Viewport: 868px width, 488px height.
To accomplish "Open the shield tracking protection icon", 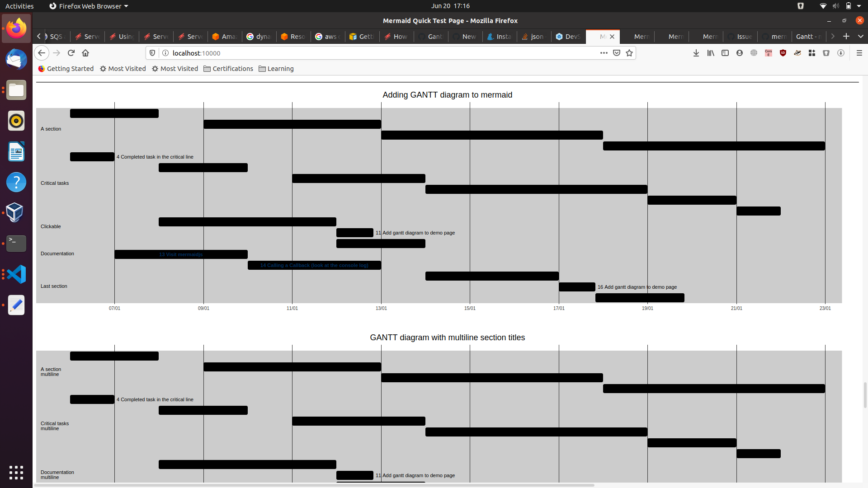I will point(152,53).
